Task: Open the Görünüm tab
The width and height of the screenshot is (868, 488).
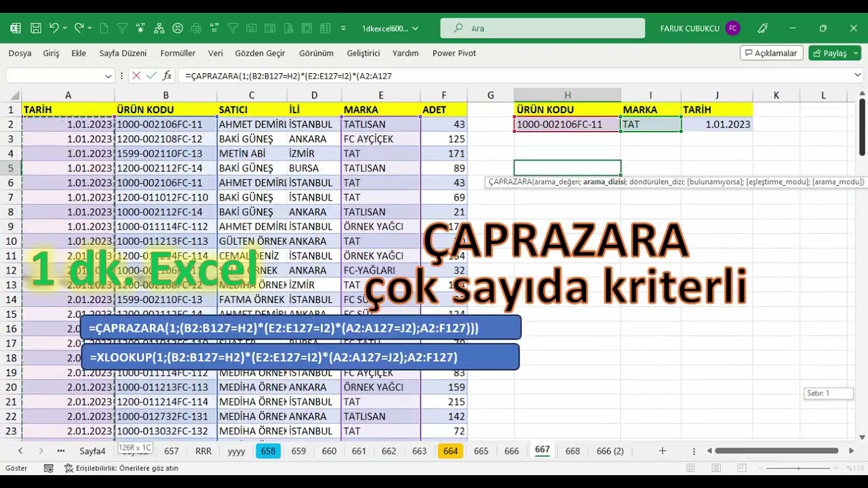Action: [316, 53]
